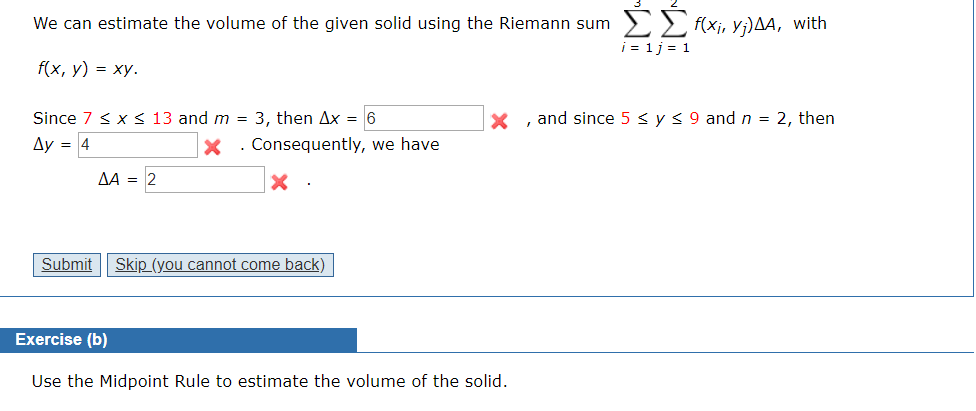Click the f(xi, yj)ΔA summand expression
The width and height of the screenshot is (976, 411).
(735, 26)
